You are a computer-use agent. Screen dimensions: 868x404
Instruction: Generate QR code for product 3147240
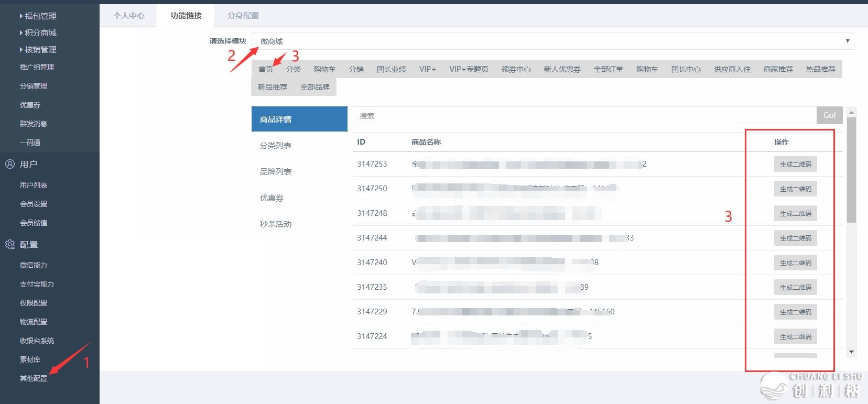[796, 263]
